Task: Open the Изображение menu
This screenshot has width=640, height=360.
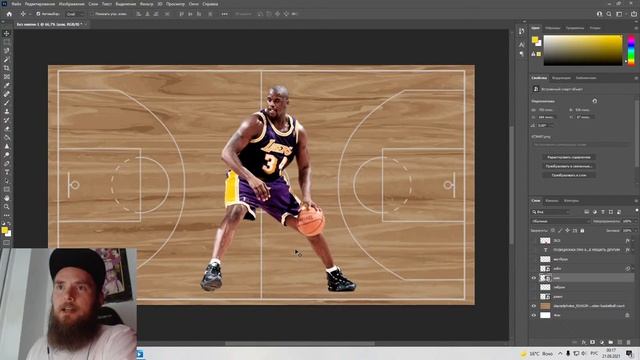Action: click(x=71, y=4)
